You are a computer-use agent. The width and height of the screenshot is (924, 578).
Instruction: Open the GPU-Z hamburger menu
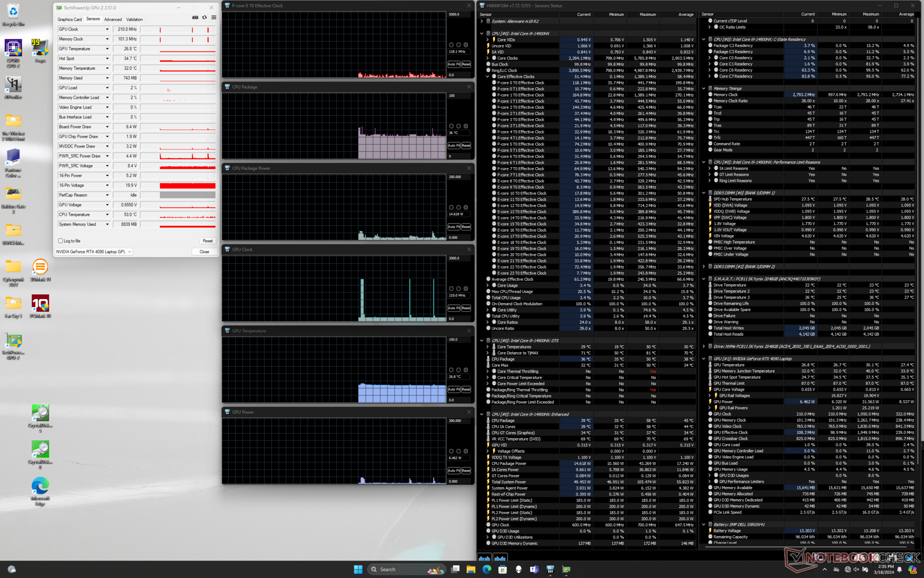click(x=214, y=17)
